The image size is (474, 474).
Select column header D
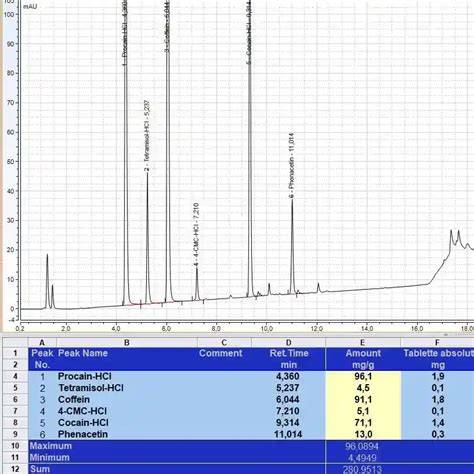[x=288, y=342]
